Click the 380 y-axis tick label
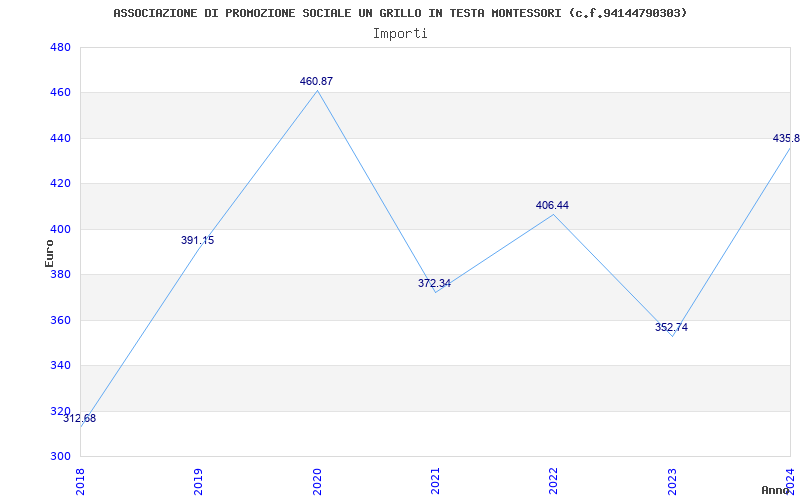The width and height of the screenshot is (800, 500). pyautogui.click(x=60, y=274)
